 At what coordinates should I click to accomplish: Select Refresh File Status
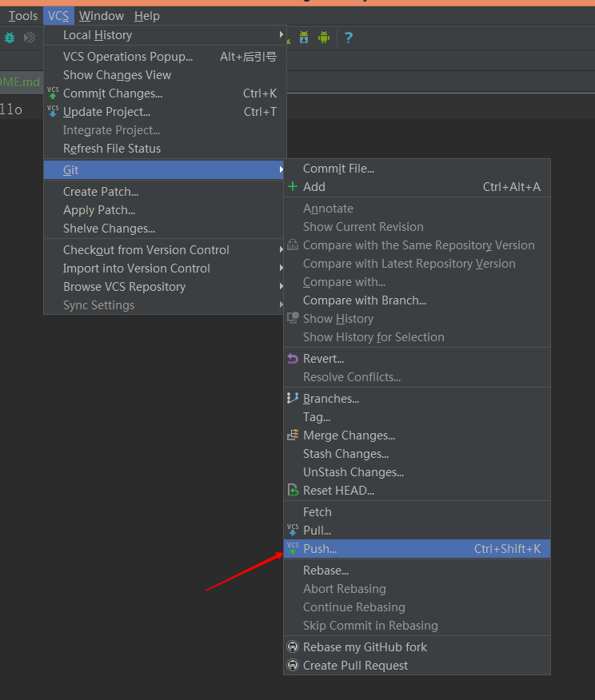click(165, 148)
